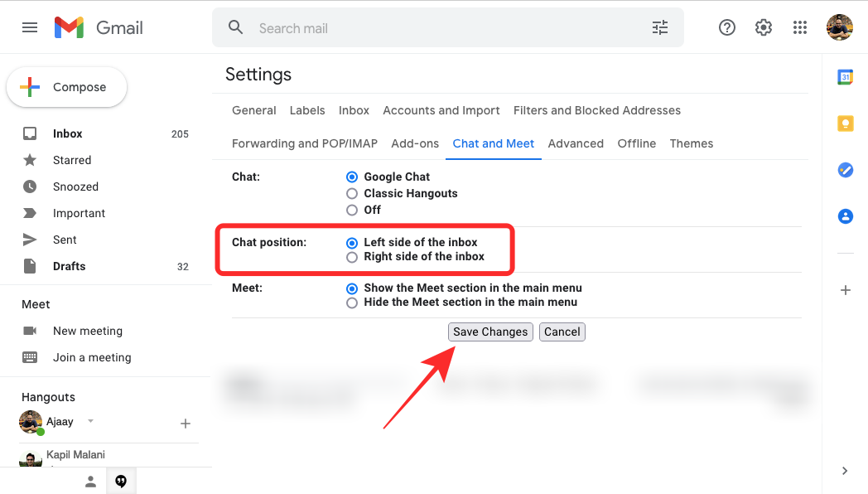The width and height of the screenshot is (868, 494).
Task: Get add-ons plus in side panel
Action: pos(845,290)
